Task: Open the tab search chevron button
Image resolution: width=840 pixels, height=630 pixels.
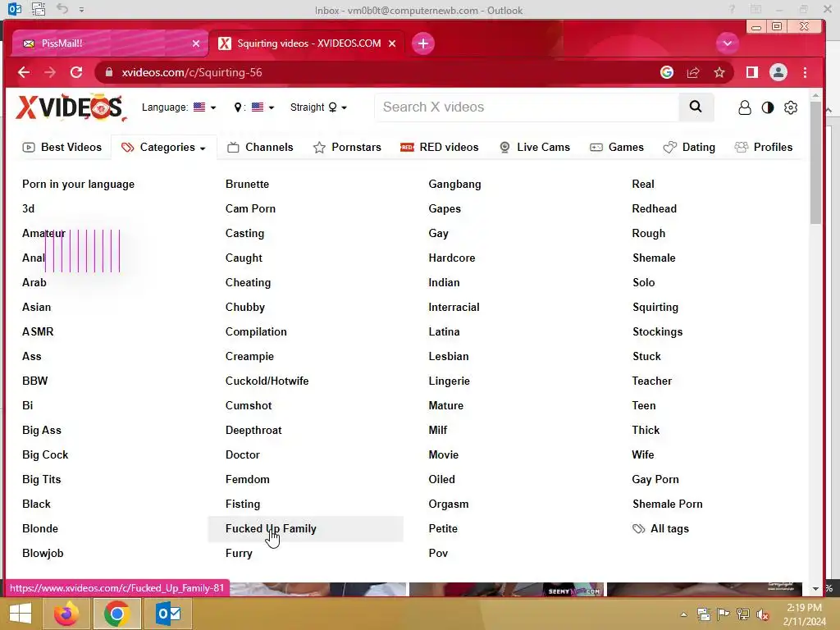Action: [x=728, y=43]
